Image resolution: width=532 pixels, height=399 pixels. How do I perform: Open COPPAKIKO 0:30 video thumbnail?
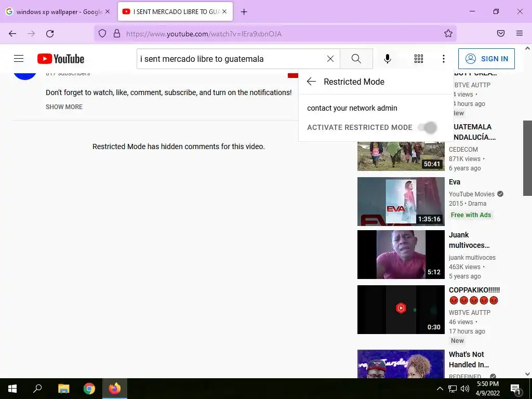(x=401, y=310)
